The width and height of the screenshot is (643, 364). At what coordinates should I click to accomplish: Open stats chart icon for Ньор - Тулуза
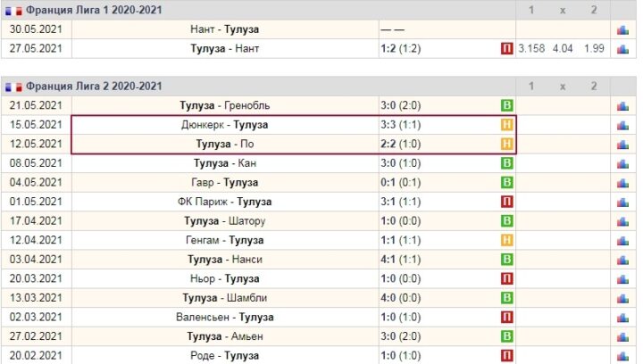tap(622, 279)
